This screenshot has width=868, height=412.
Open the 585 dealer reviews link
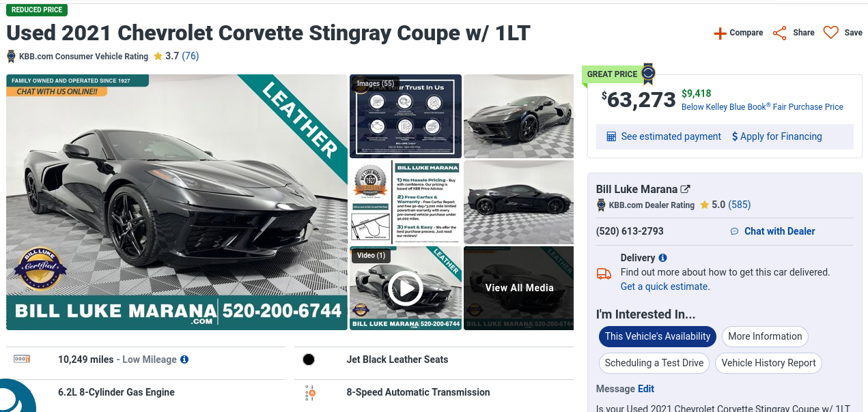tap(740, 205)
